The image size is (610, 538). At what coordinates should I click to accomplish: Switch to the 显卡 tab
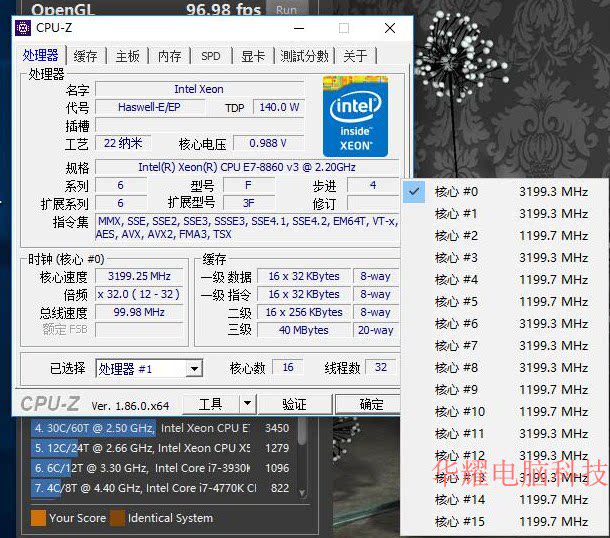[253, 56]
